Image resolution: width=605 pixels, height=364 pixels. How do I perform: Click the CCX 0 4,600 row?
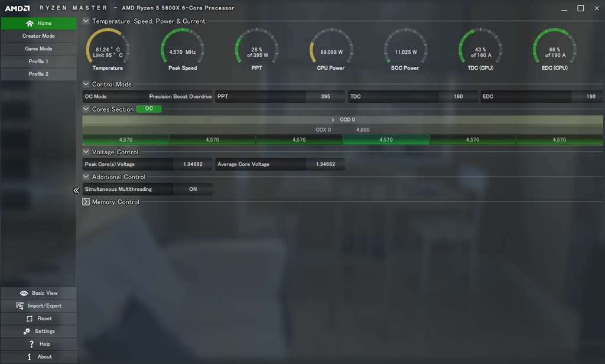click(343, 129)
